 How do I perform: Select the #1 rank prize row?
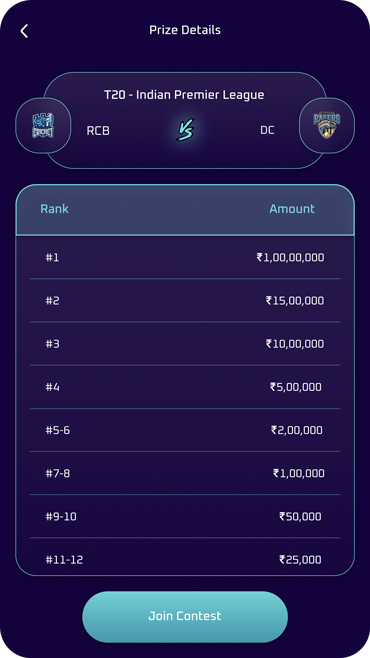tap(185, 257)
